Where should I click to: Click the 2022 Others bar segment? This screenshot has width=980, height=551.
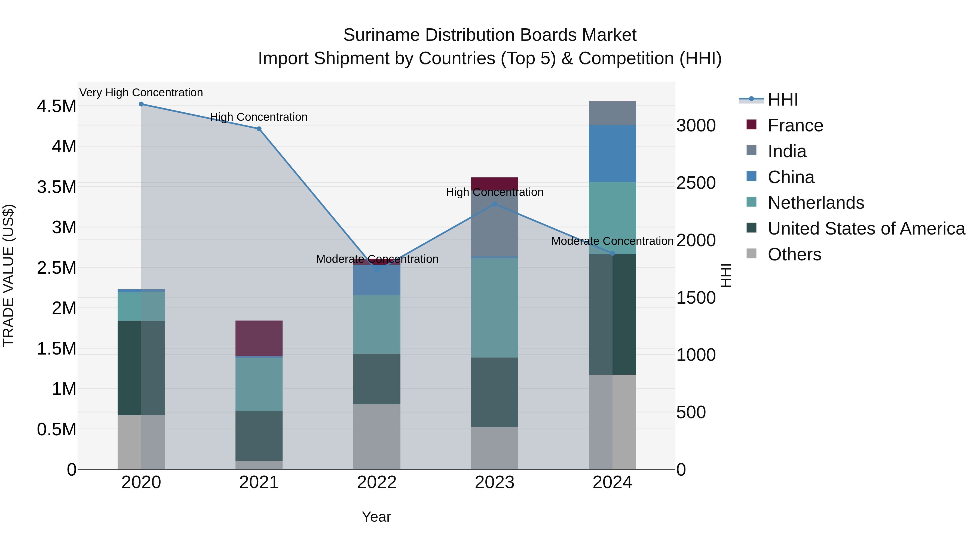pyautogui.click(x=377, y=436)
